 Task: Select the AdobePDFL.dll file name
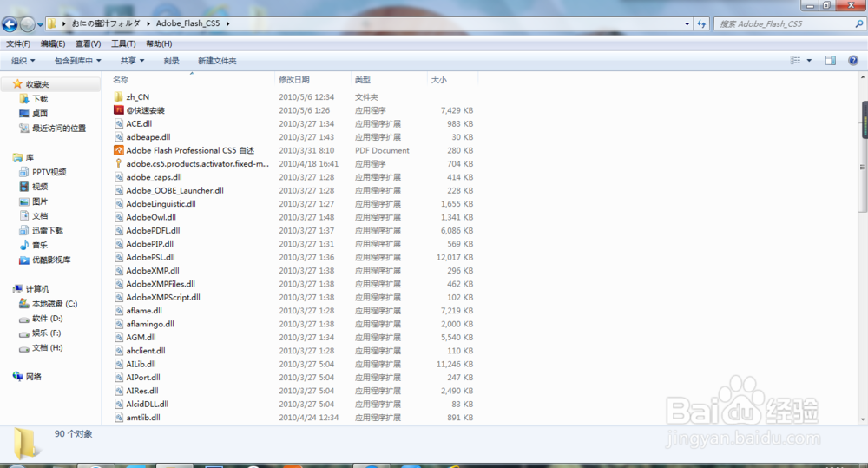click(x=153, y=230)
